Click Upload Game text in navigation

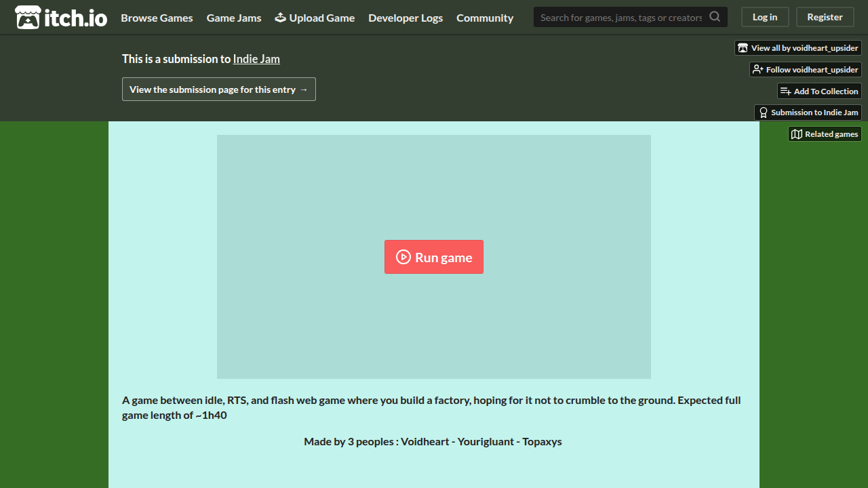[x=322, y=18]
